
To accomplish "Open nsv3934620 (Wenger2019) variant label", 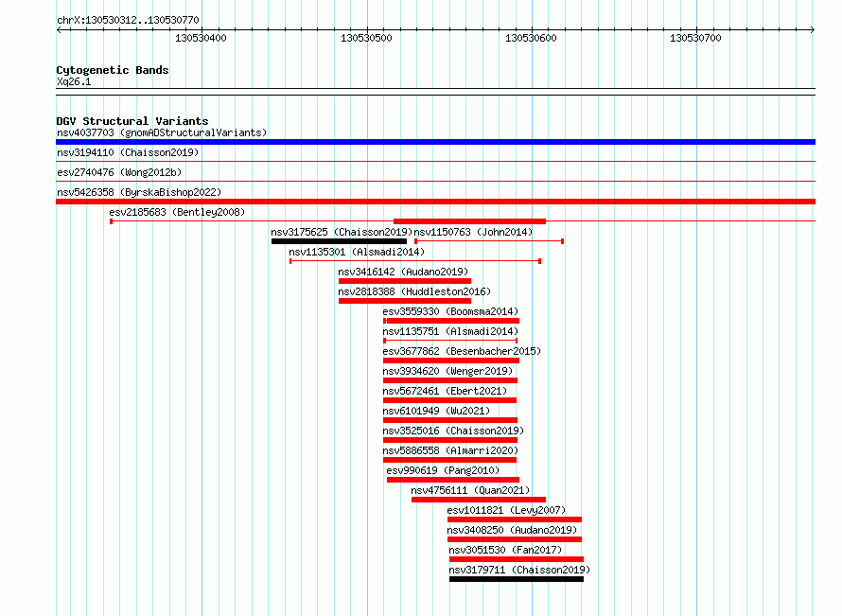I will (447, 371).
